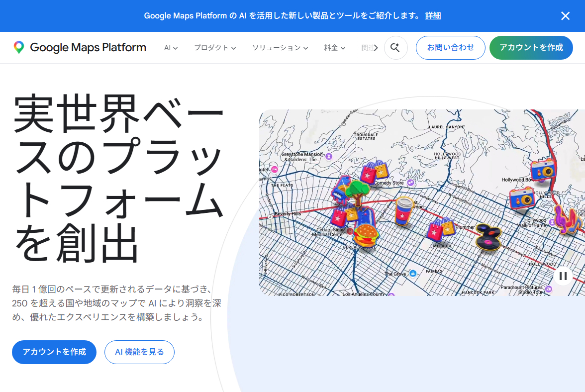Expand the プロダクト dropdown menu
585x392 pixels.
214,48
